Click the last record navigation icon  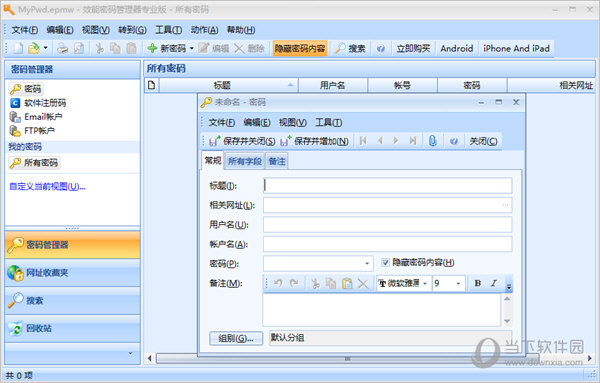412,141
